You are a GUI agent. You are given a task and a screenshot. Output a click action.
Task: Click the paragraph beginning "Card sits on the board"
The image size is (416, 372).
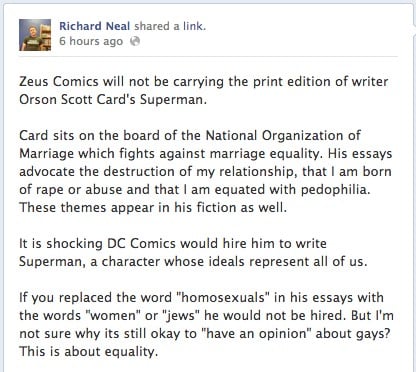tap(206, 171)
